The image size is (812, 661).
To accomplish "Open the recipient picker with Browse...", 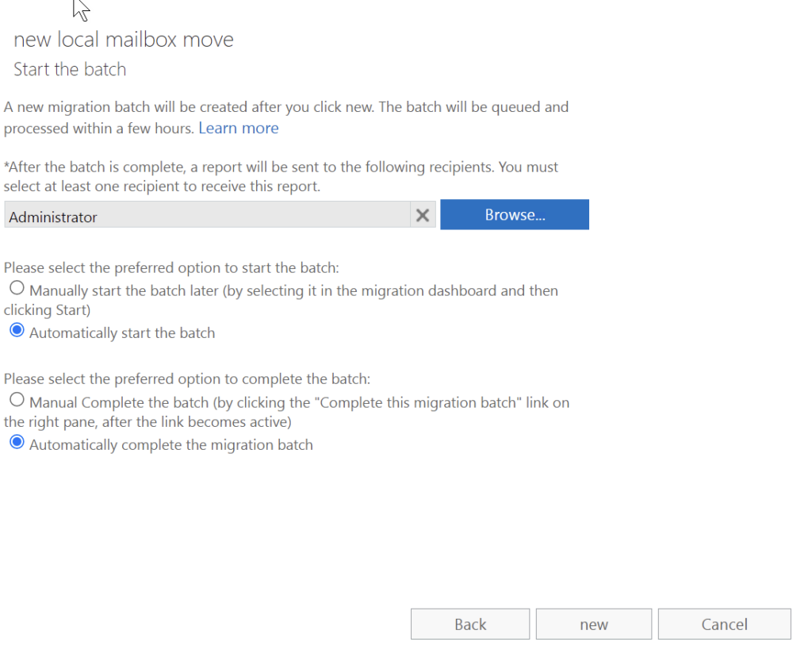I will pyautogui.click(x=515, y=214).
